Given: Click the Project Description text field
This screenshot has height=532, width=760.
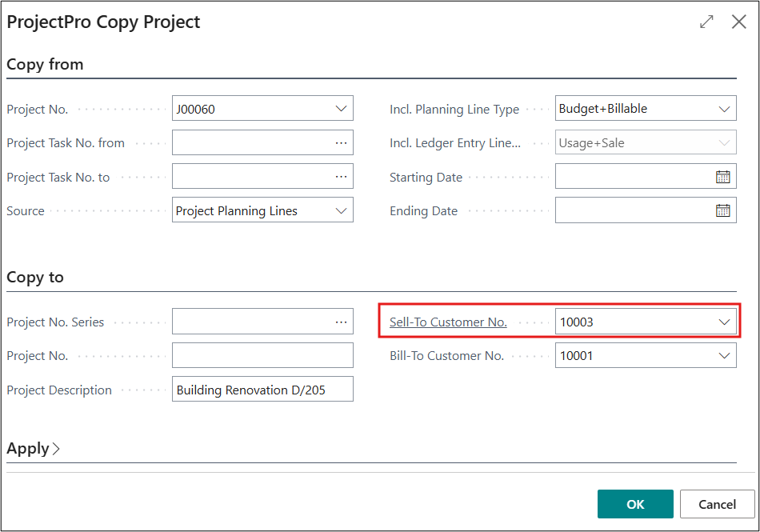Looking at the screenshot, I should coord(262,390).
